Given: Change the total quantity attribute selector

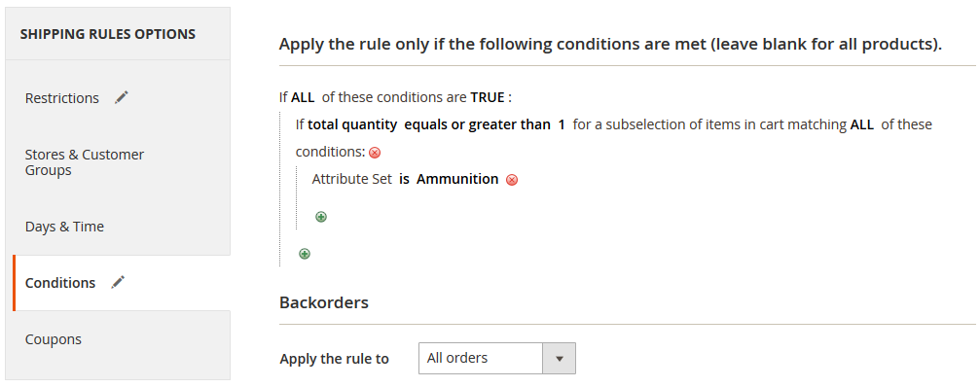Looking at the screenshot, I should (x=352, y=124).
